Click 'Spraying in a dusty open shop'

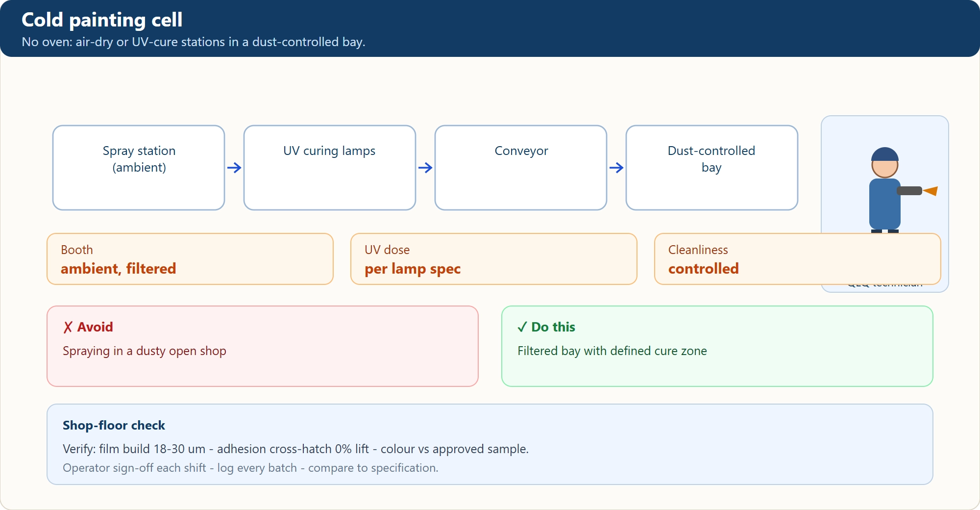(x=145, y=351)
